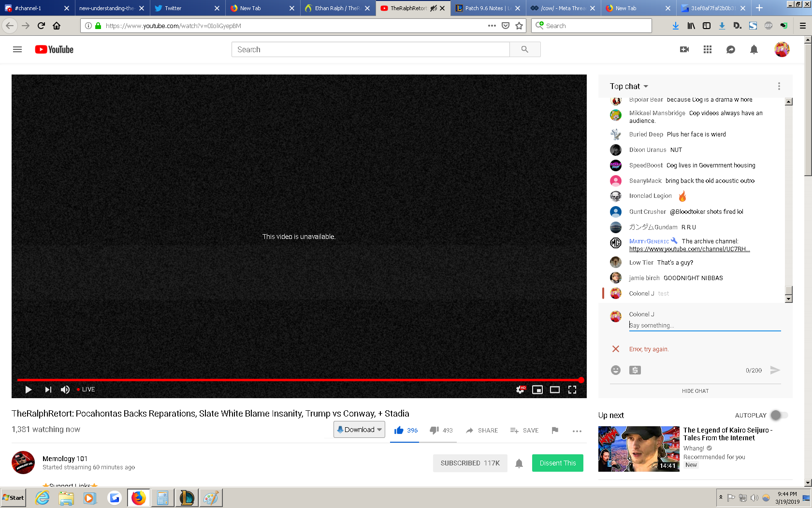The height and width of the screenshot is (508, 812).
Task: Toggle SUBSCRIBED 117K button
Action: (470, 463)
